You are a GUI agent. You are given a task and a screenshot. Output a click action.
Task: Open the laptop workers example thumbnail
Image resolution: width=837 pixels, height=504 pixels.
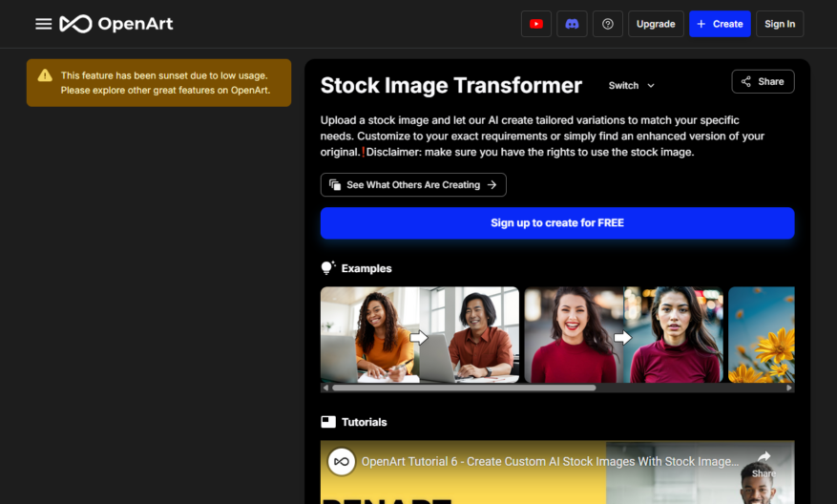pyautogui.click(x=420, y=335)
